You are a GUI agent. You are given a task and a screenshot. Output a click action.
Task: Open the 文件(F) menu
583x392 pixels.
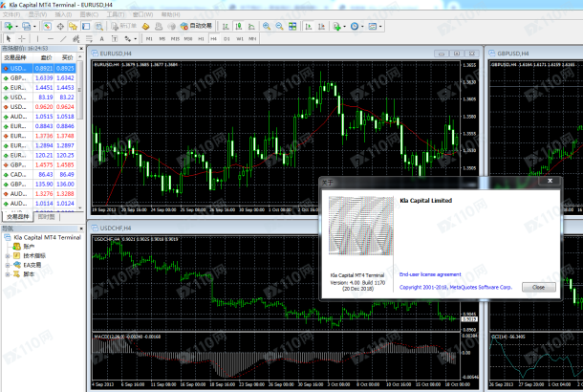coord(11,14)
